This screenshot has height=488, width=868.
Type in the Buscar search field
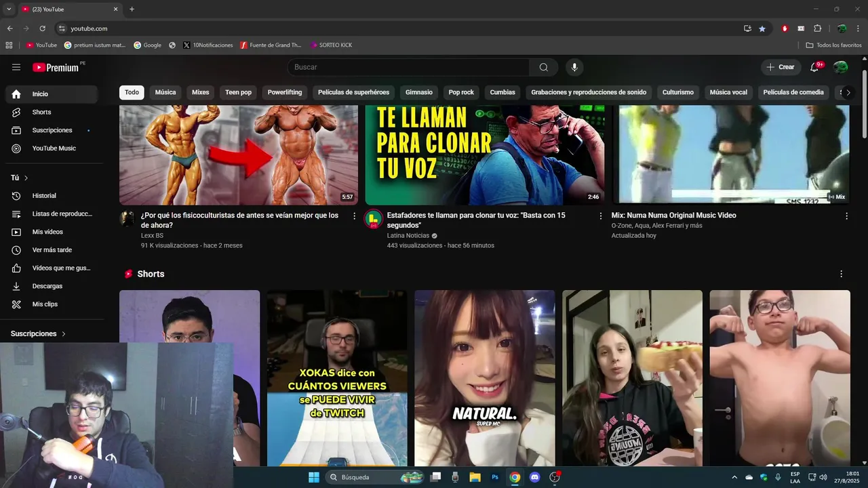[409, 67]
